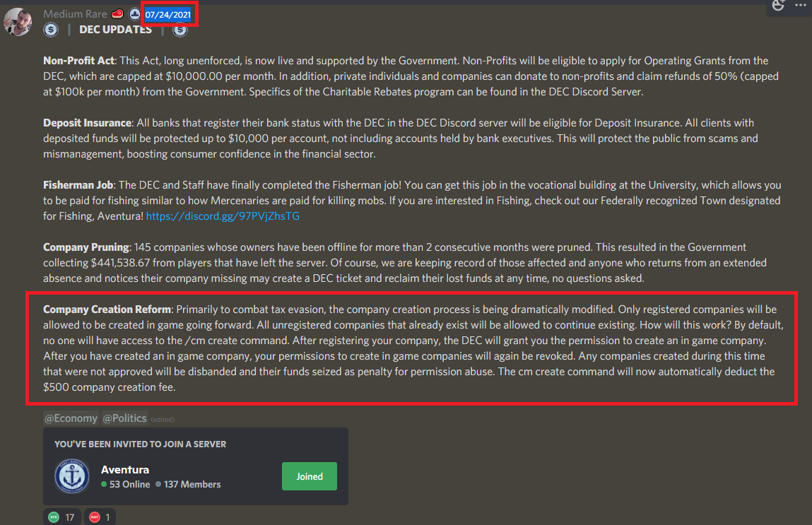Toggle the AYE reaction with 17 votes
Image resolution: width=812 pixels, height=525 pixels.
pos(61,517)
